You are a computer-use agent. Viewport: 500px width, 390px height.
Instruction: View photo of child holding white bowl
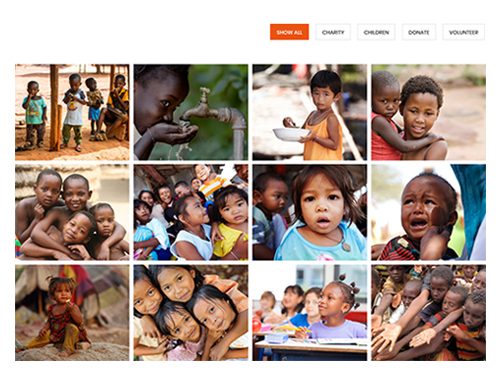pyautogui.click(x=309, y=112)
